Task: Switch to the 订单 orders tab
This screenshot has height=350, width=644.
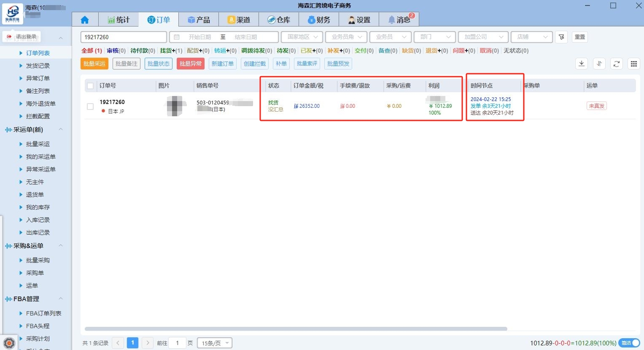Action: pyautogui.click(x=159, y=20)
